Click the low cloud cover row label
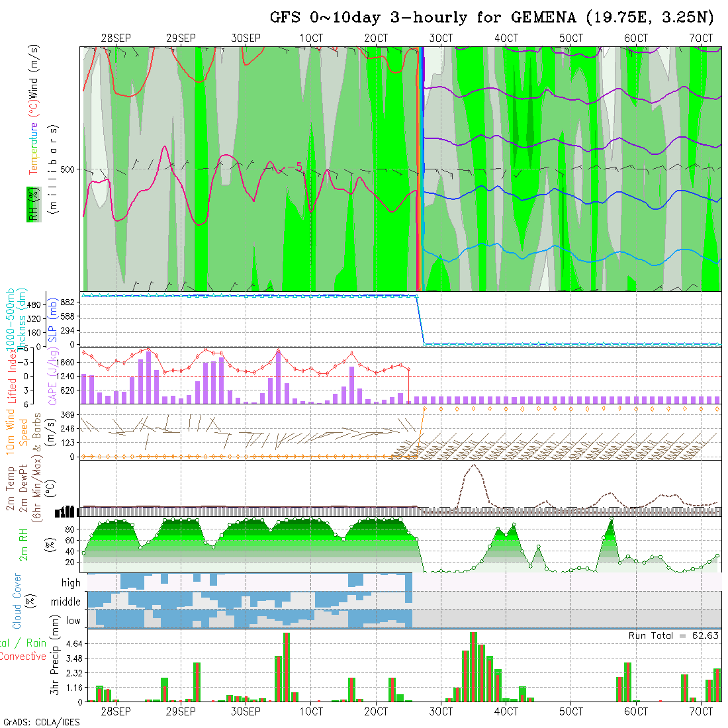The image size is (728, 728). [x=73, y=621]
